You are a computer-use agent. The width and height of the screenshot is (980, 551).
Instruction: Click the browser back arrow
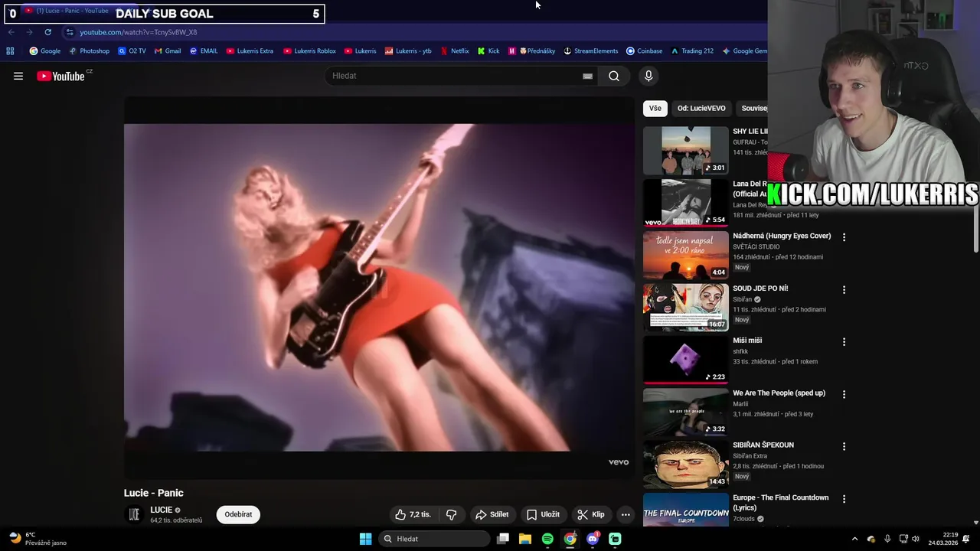click(11, 32)
